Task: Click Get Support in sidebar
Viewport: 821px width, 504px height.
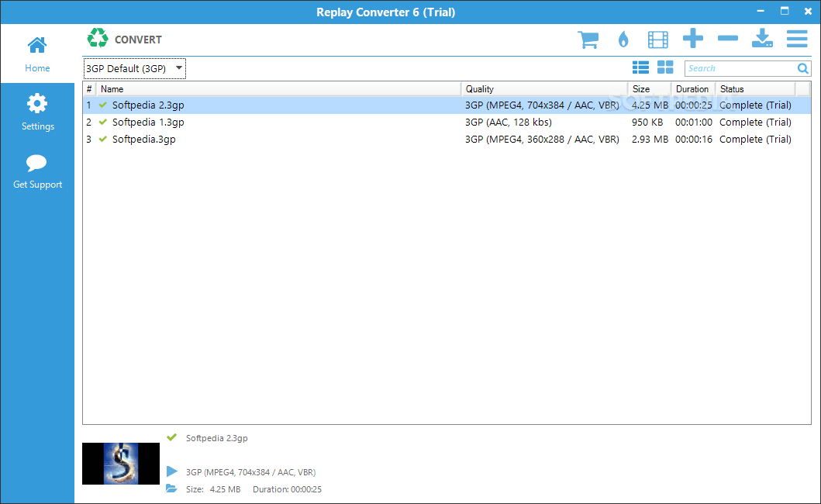Action: click(37, 171)
